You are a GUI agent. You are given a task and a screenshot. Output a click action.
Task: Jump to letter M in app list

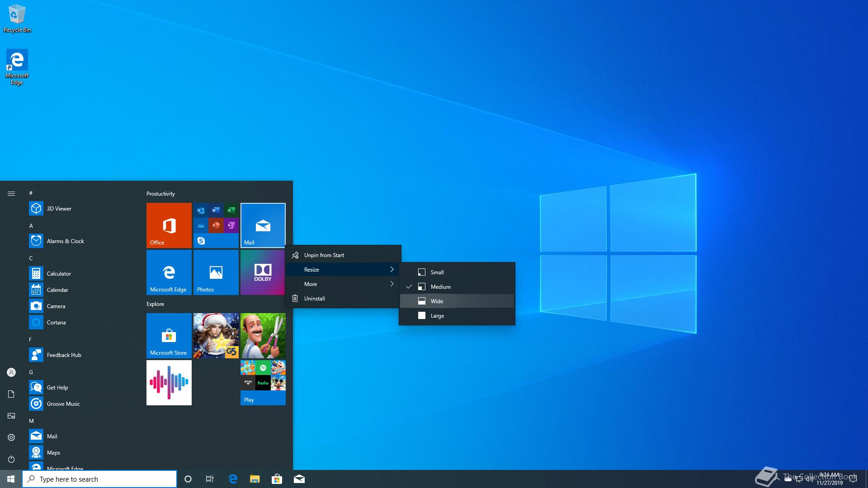point(32,421)
